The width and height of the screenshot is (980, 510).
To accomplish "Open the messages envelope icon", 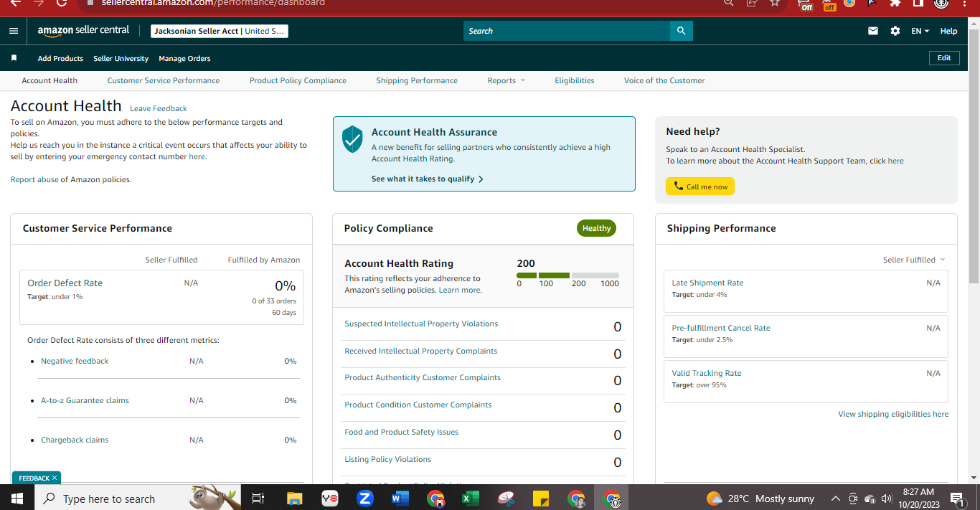I will tap(873, 31).
